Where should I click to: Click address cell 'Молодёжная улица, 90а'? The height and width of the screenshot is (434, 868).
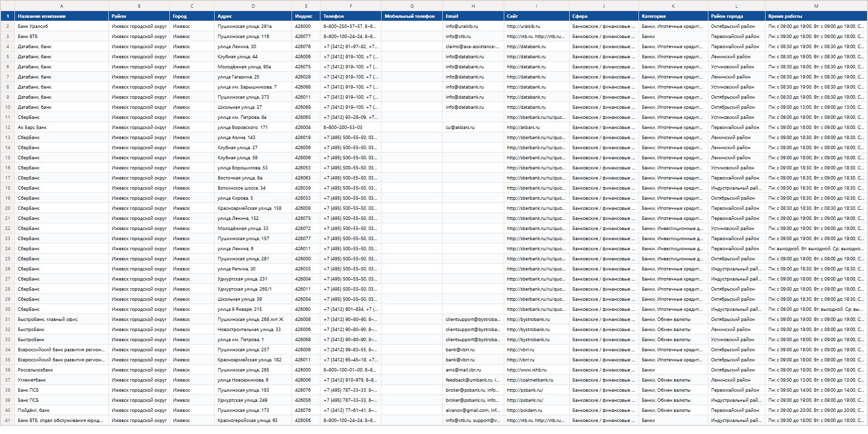pos(253,67)
